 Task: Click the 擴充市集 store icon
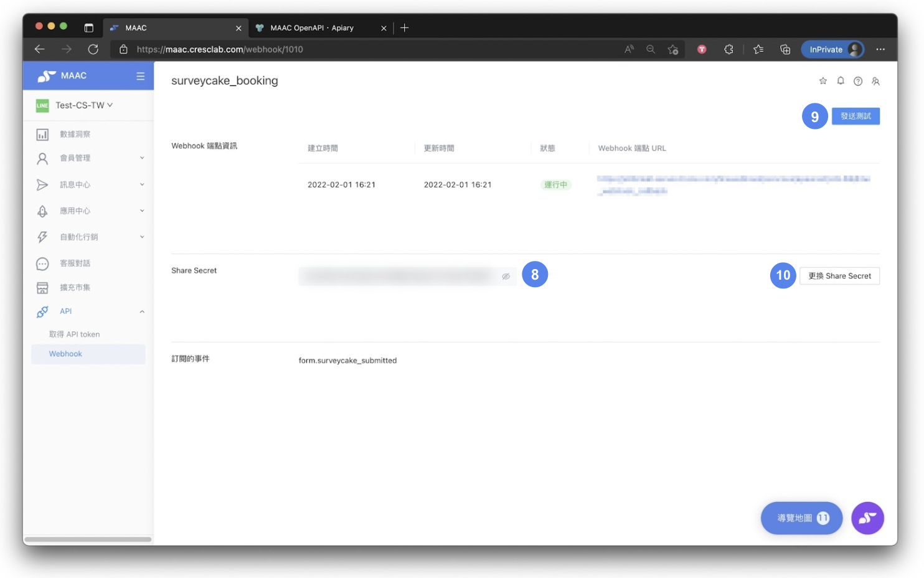(42, 288)
